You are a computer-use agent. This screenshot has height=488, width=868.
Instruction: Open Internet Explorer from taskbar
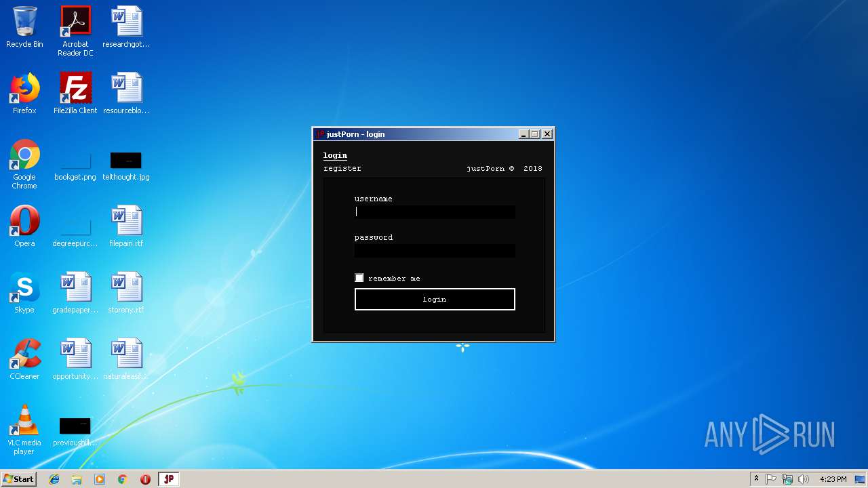pos(54,479)
